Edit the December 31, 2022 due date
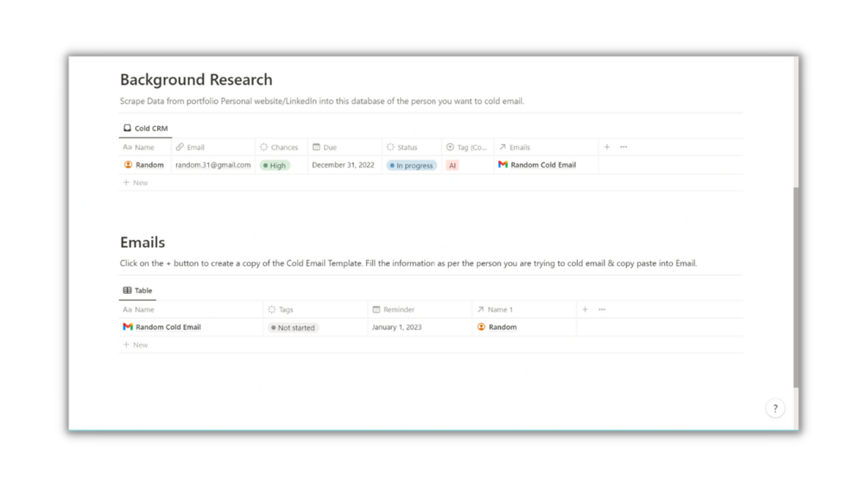 tap(343, 165)
